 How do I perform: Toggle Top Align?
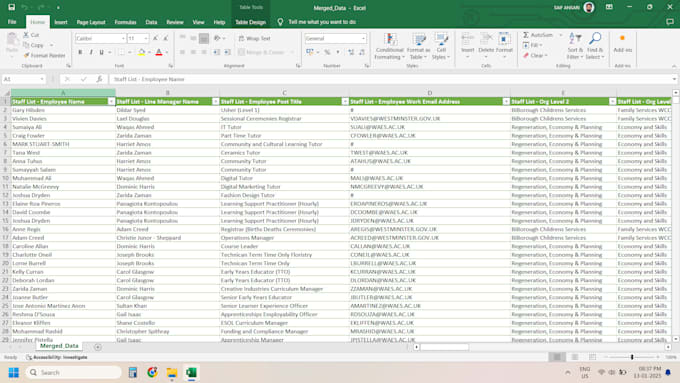[183, 38]
